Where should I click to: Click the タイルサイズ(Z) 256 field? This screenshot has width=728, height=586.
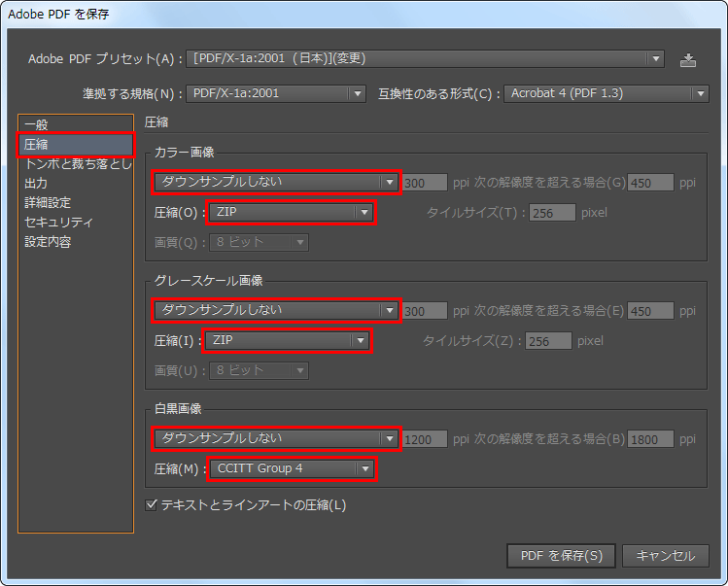(x=548, y=341)
